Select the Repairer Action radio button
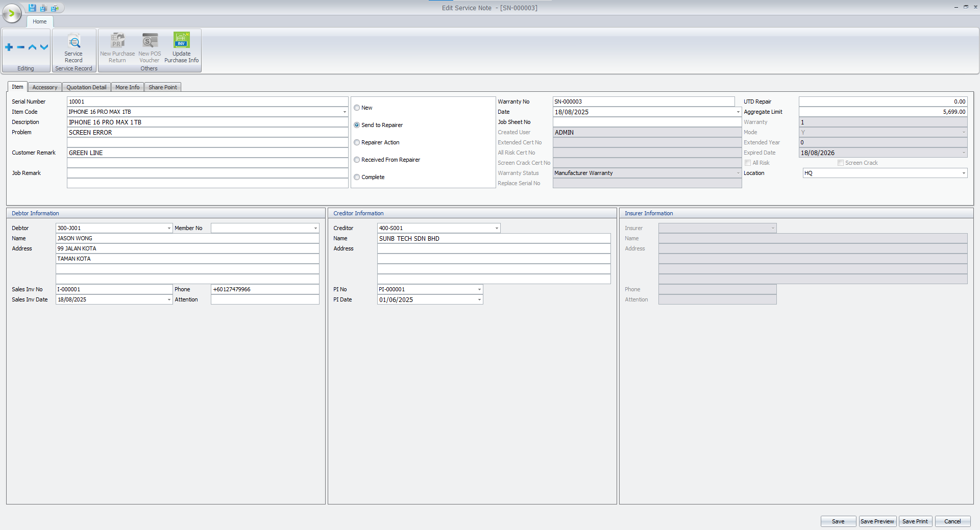Viewport: 980px width, 530px height. (x=357, y=142)
